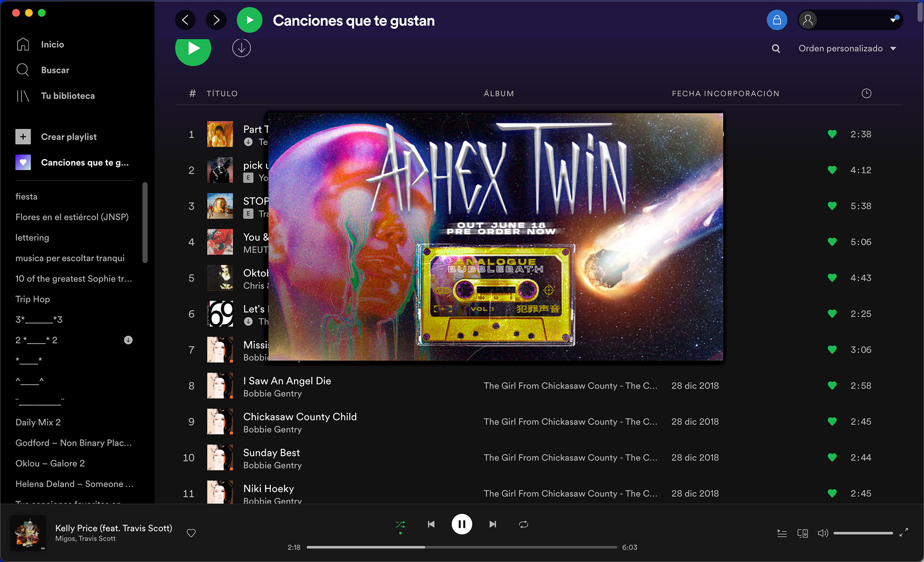This screenshot has height=562, width=924.
Task: Unlike track 1 with its green heart
Action: (832, 134)
